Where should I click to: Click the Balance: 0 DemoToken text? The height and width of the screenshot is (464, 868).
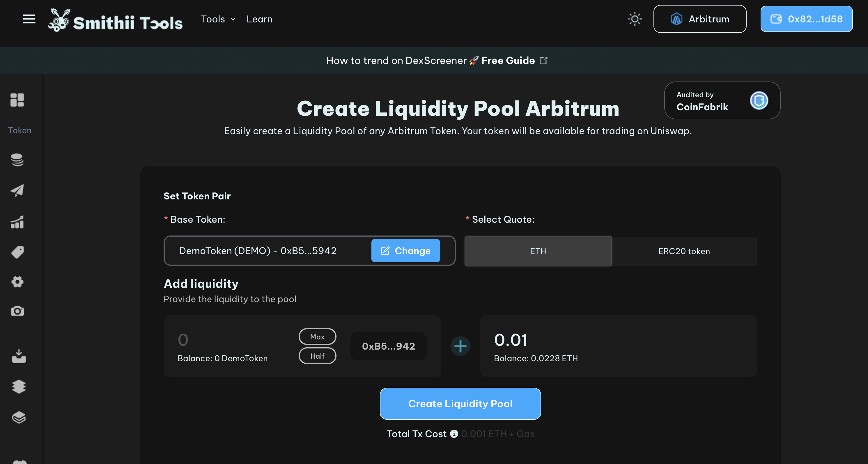(x=222, y=358)
